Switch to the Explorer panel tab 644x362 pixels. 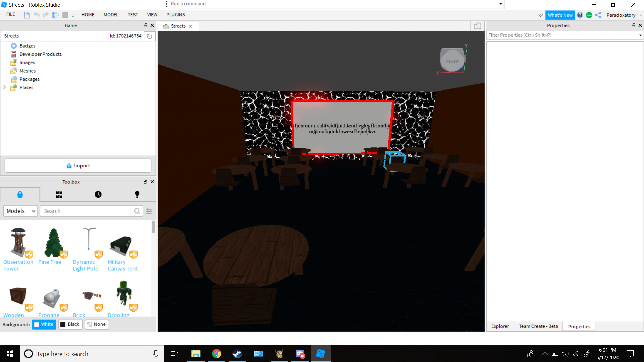pyautogui.click(x=500, y=326)
